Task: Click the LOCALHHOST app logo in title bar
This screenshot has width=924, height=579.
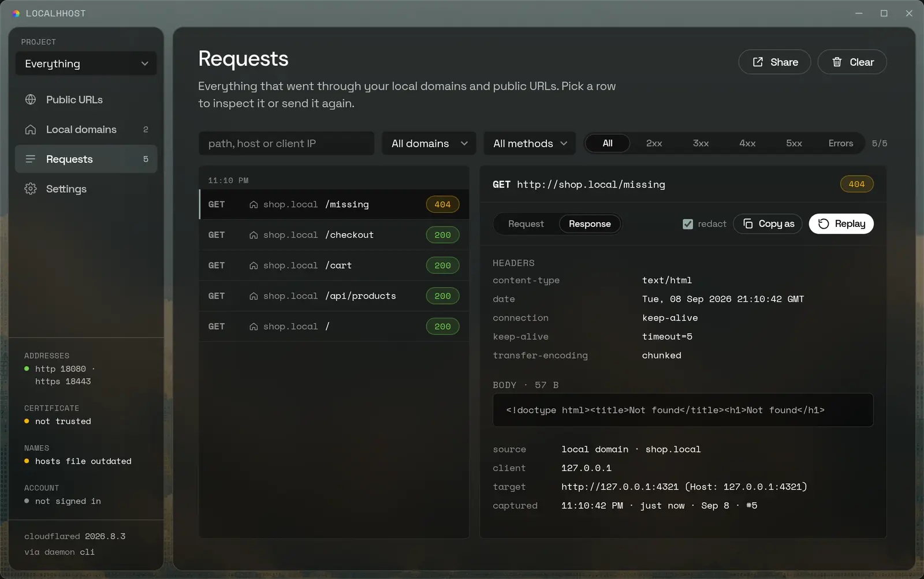Action: (16, 13)
